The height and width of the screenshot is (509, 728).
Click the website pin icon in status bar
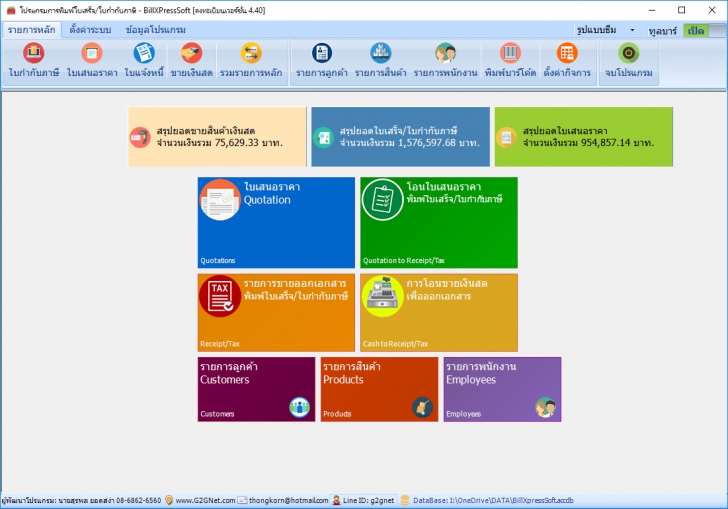click(x=169, y=500)
